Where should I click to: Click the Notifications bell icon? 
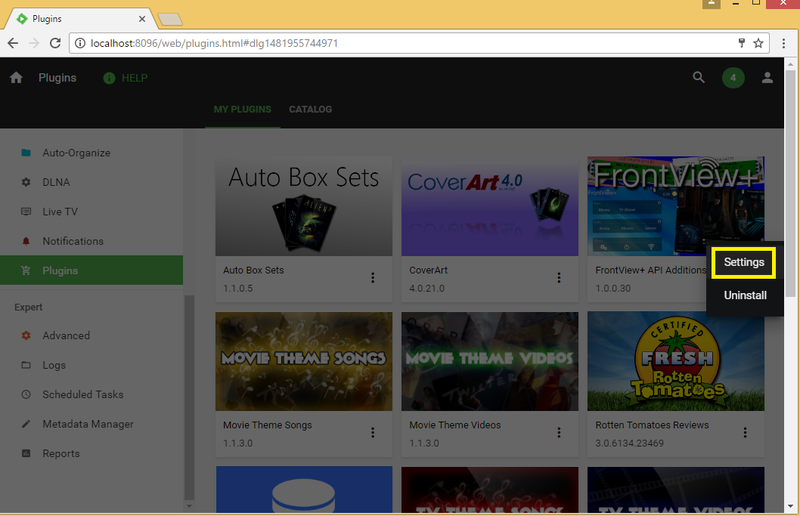click(x=26, y=241)
